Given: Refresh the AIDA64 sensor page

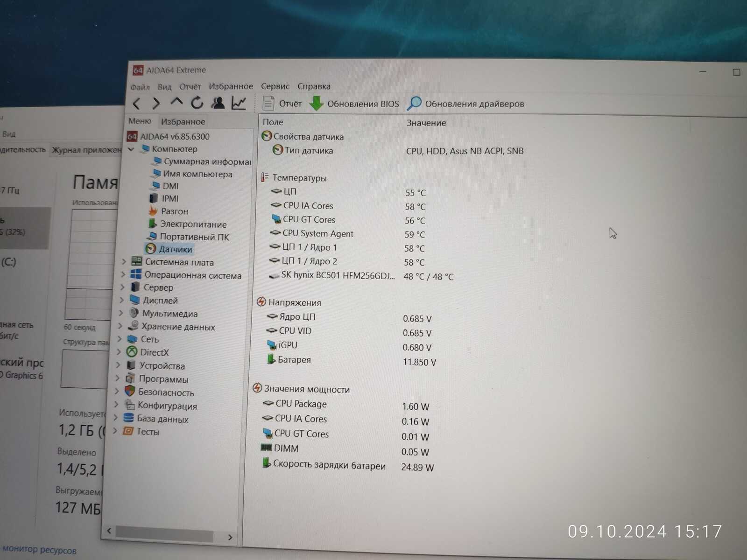Looking at the screenshot, I should tap(197, 103).
